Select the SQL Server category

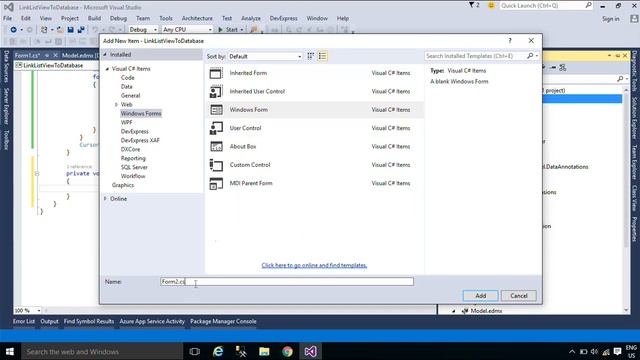(x=134, y=167)
